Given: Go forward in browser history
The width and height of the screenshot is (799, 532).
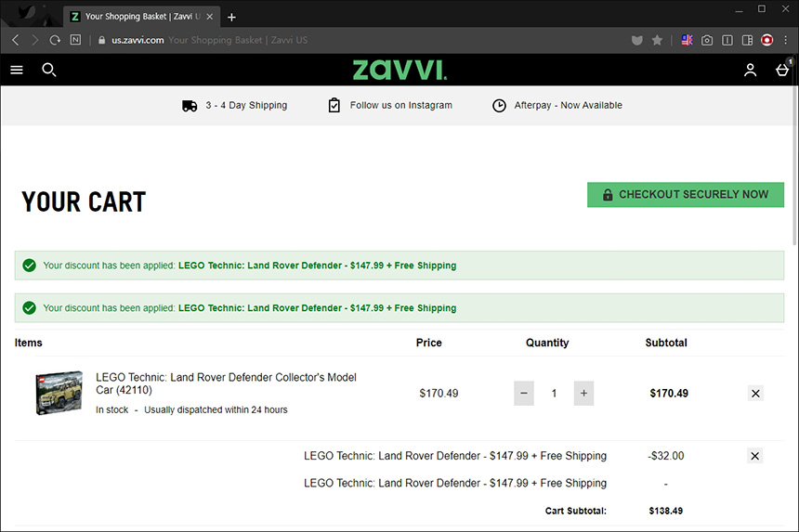Looking at the screenshot, I should (x=34, y=40).
